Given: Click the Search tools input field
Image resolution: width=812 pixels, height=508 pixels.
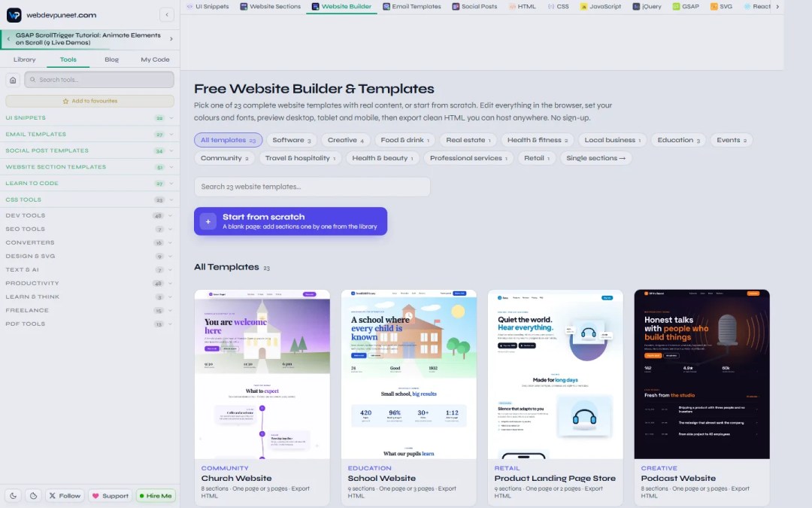Looking at the screenshot, I should coord(99,80).
